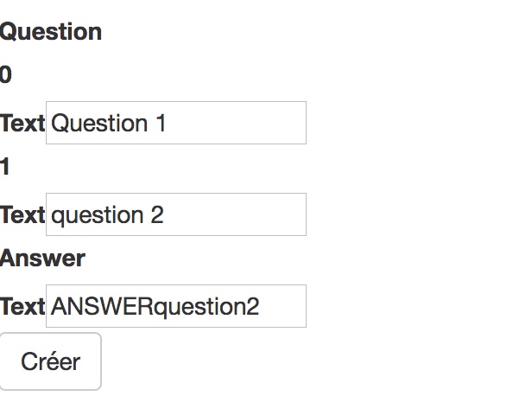
Task: Click the word "ANSWERquestion2" in the answer field
Action: pos(155,307)
